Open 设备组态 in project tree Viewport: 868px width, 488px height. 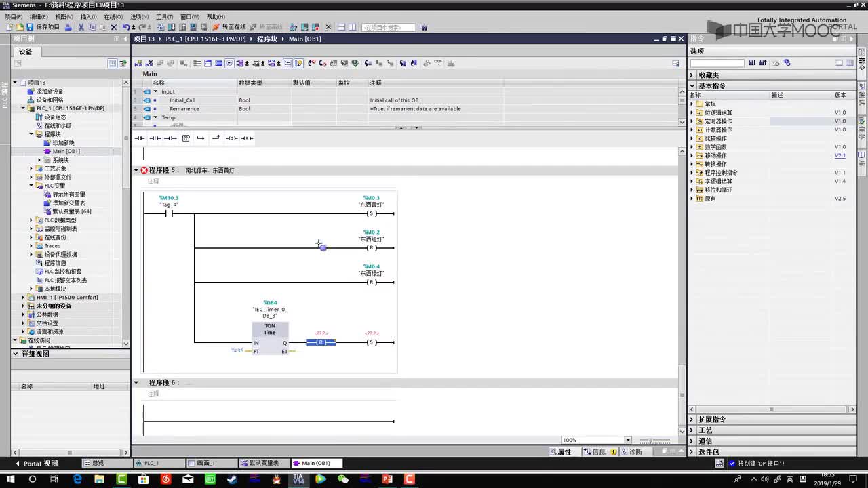(55, 117)
